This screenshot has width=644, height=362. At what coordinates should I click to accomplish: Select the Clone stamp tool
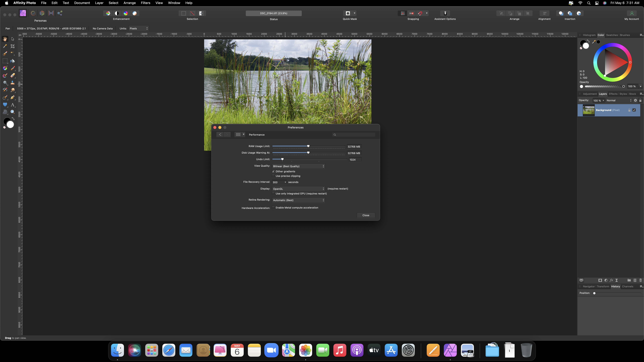pos(12,83)
